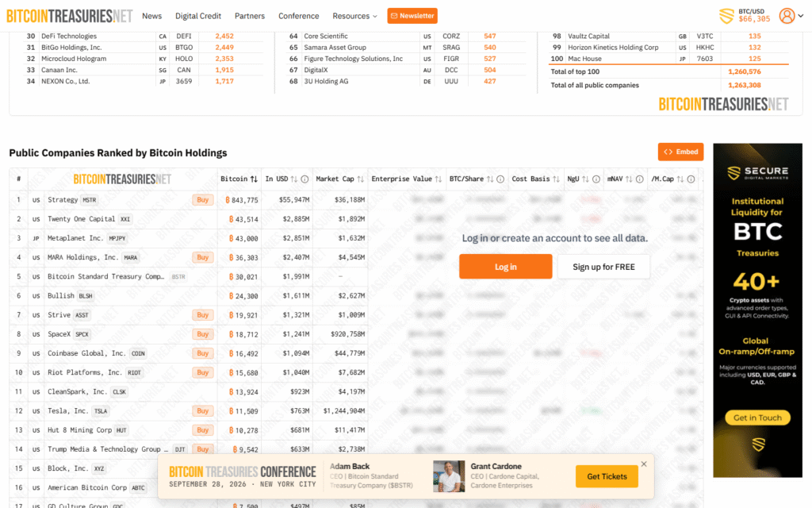Click the MSTR ticker badge
The width and height of the screenshot is (812, 508).
(x=89, y=200)
